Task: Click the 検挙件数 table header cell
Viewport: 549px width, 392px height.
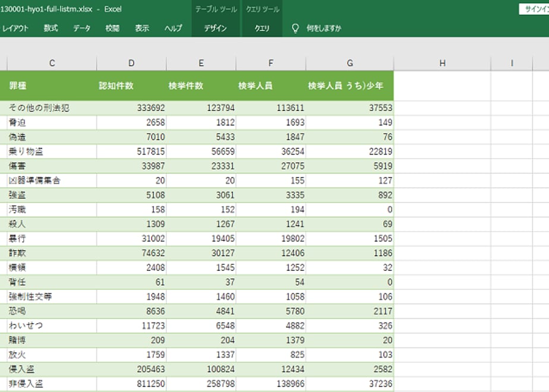Action: point(201,86)
